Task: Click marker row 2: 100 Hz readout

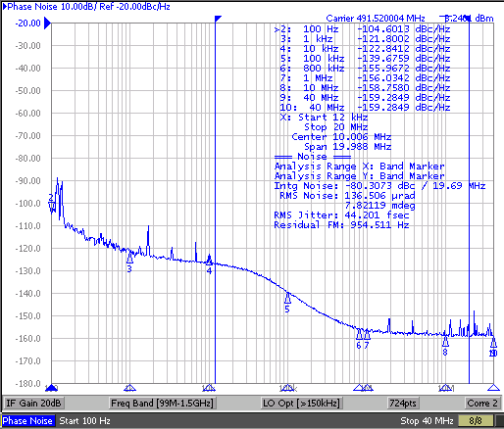Action: pyautogui.click(x=362, y=29)
